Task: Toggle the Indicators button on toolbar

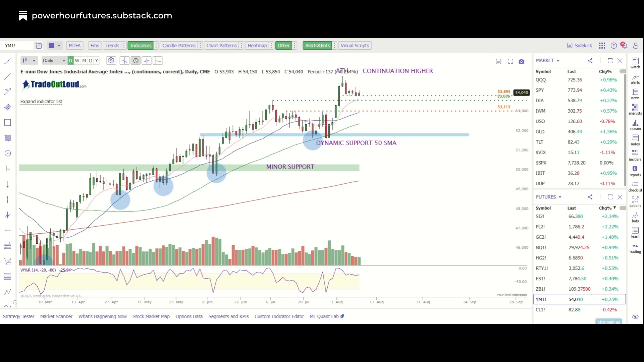Action: (141, 46)
